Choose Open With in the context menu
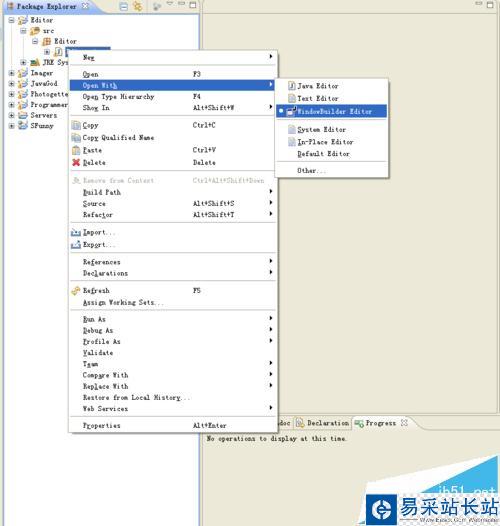 (172, 85)
